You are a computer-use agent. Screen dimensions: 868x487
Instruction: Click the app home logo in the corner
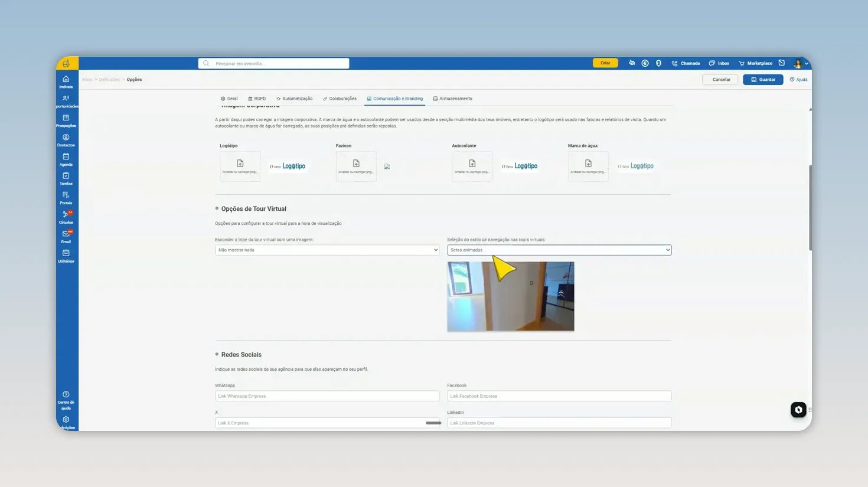pos(67,63)
